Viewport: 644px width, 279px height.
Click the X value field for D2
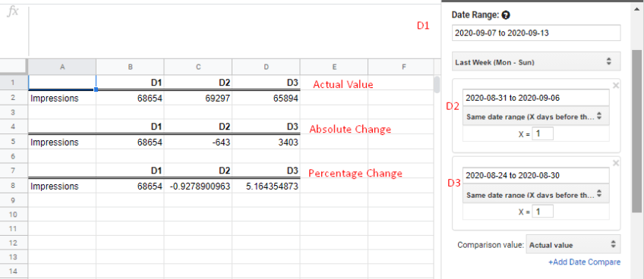pos(542,133)
